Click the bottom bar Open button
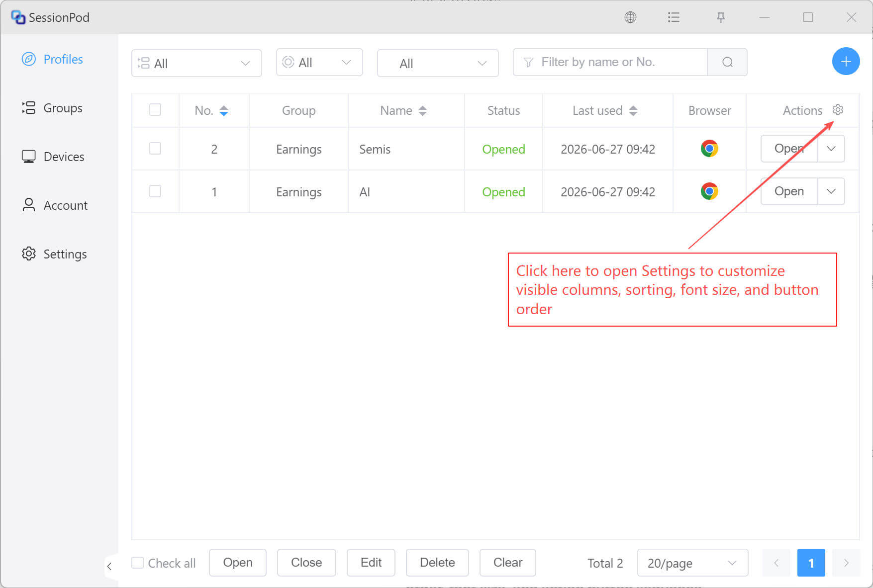Viewport: 873px width, 588px height. (238, 563)
